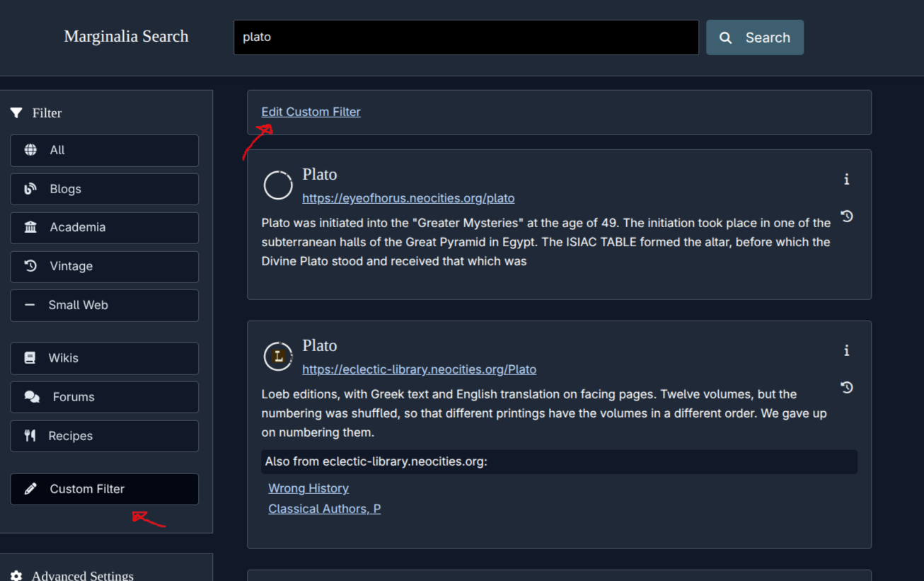
Task: Click history icon on eyeofhorus Plato result
Action: tap(846, 217)
